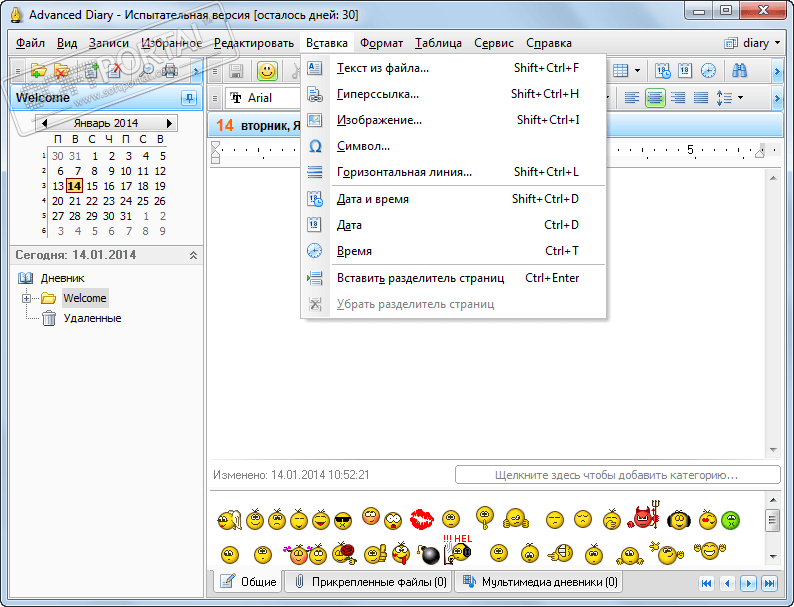Image resolution: width=794 pixels, height=607 pixels.
Task: Switch to the Общие tab
Action: click(x=249, y=582)
